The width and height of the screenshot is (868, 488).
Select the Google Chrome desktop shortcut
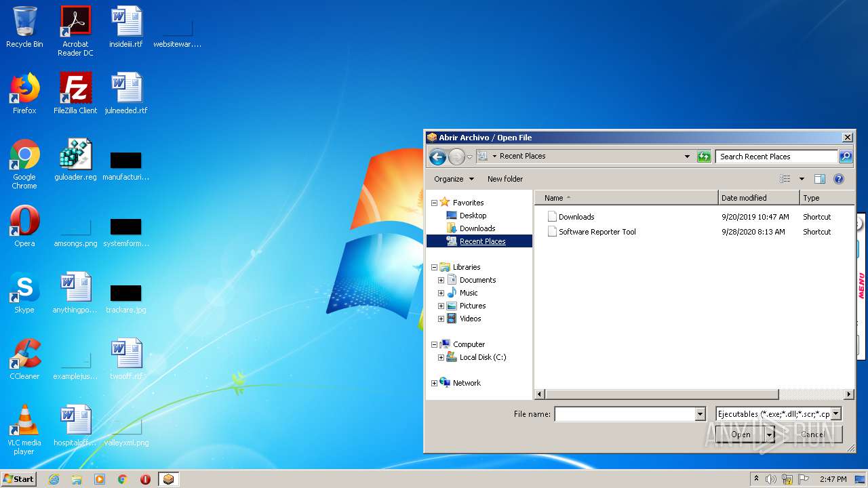[24, 164]
